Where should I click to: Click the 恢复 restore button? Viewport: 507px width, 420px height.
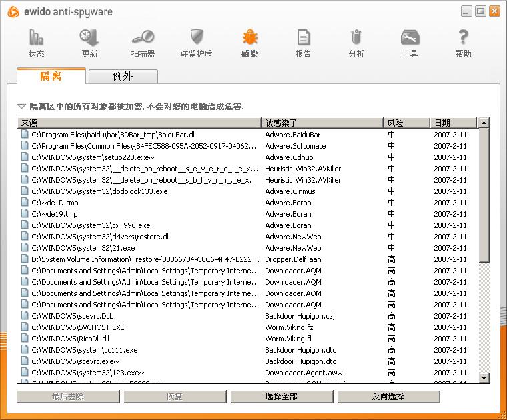pyautogui.click(x=175, y=397)
